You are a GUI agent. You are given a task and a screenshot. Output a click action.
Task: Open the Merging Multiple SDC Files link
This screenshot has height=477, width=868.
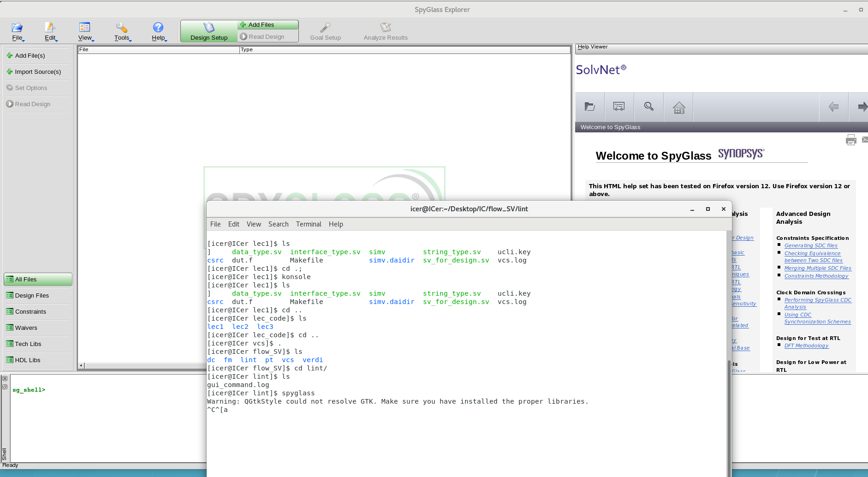[818, 268]
